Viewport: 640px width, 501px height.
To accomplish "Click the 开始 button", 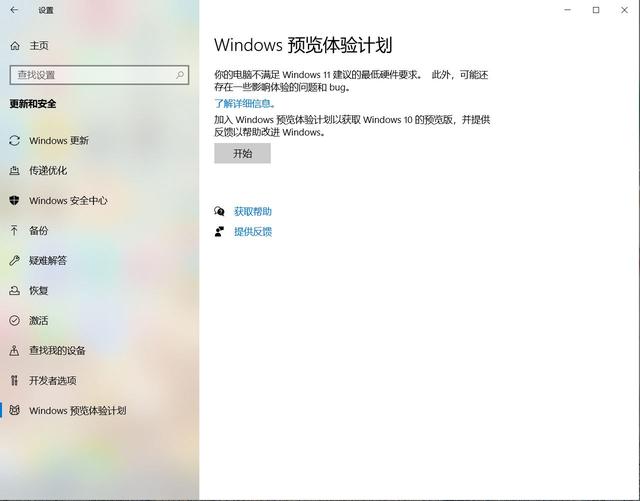I will 242,153.
